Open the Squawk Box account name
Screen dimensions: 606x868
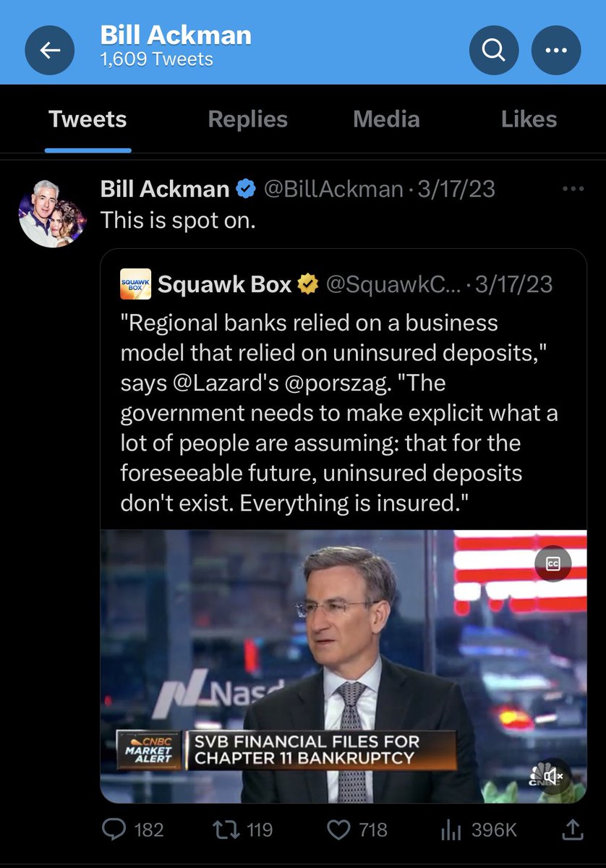pyautogui.click(x=224, y=284)
